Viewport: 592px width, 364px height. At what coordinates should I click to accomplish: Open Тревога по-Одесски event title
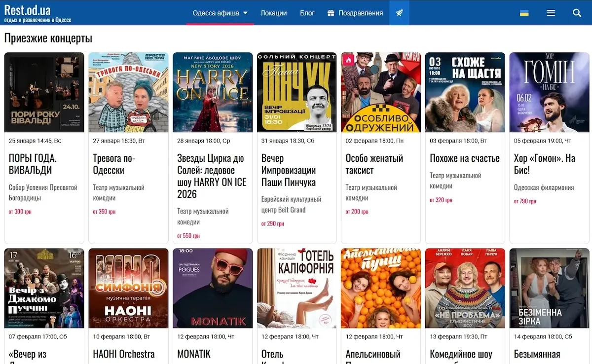114,164
